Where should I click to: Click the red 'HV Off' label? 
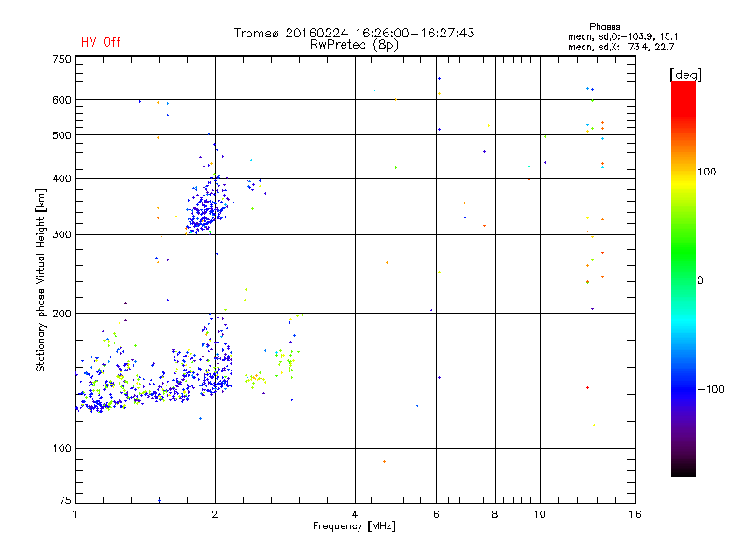101,42
